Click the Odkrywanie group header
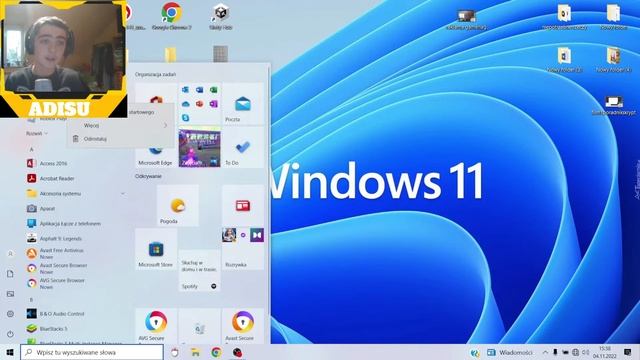This screenshot has height=360, width=640. point(148,176)
